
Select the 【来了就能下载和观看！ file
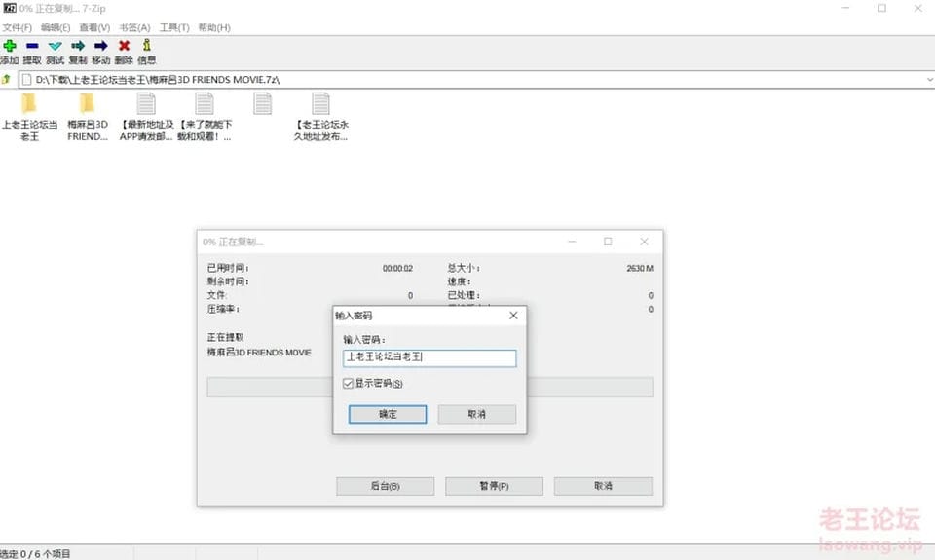tap(205, 117)
